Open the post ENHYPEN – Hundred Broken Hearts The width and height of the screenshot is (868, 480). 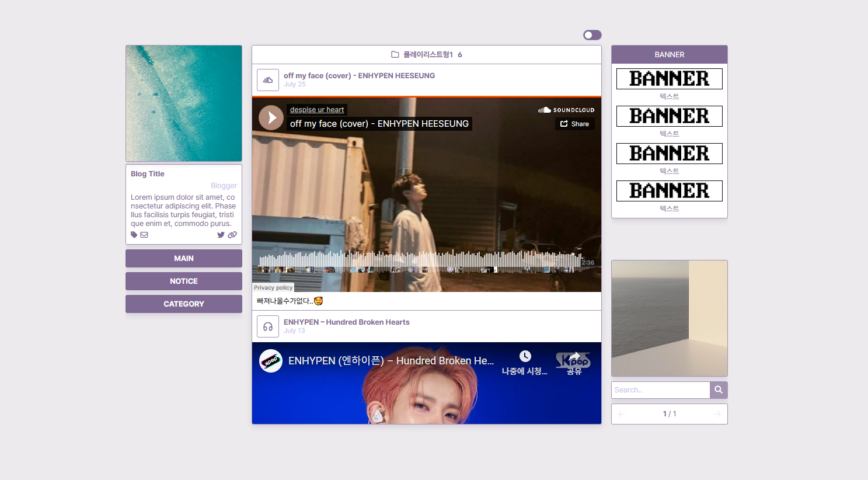click(x=347, y=322)
